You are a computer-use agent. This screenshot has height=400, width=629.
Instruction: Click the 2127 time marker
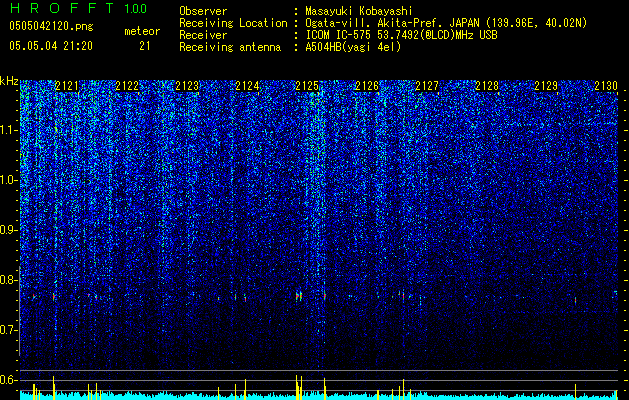click(427, 86)
